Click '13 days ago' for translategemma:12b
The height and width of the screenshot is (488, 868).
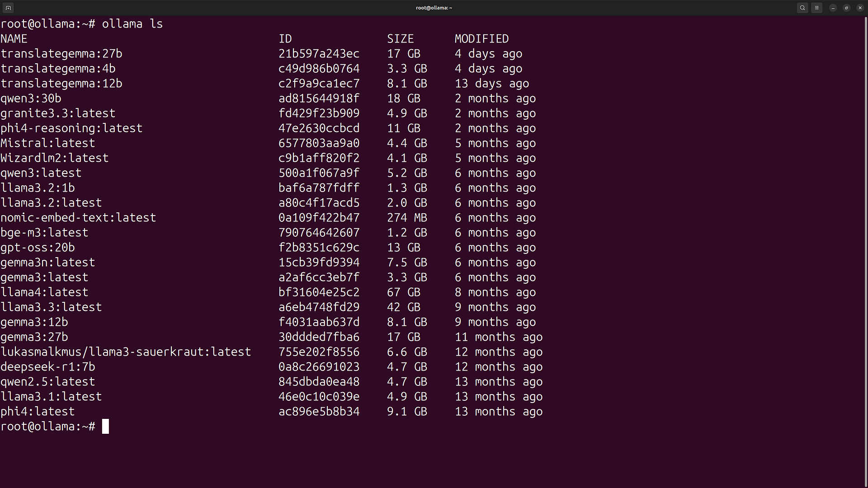tap(492, 84)
